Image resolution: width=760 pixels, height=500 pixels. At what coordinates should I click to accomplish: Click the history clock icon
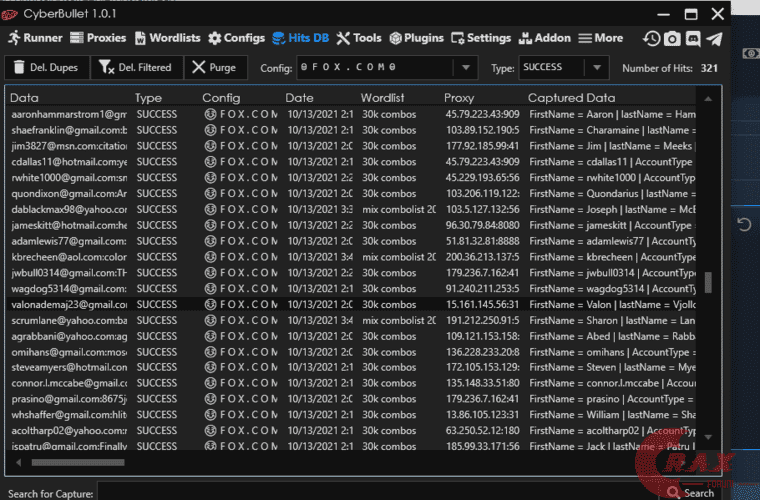[652, 39]
